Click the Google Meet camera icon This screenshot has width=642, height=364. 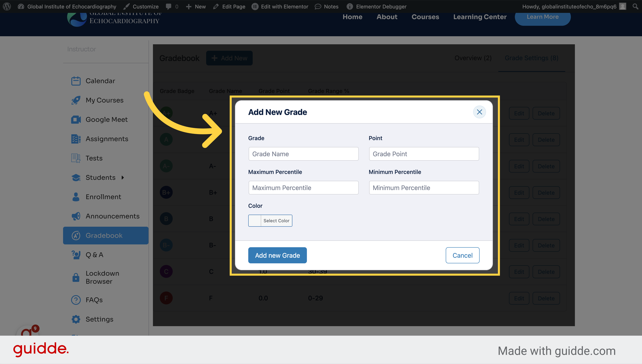coord(75,119)
